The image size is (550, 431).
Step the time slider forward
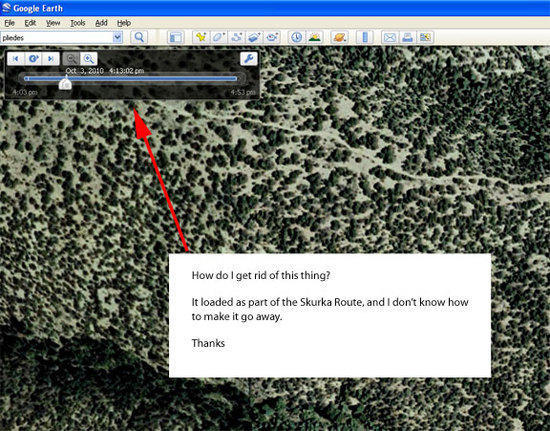(x=51, y=59)
